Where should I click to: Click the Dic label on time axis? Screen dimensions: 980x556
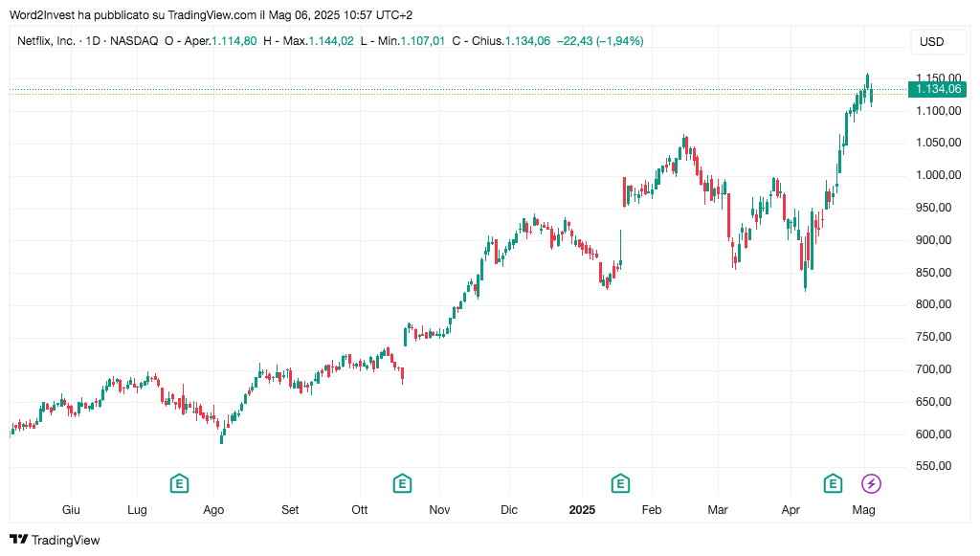(509, 510)
